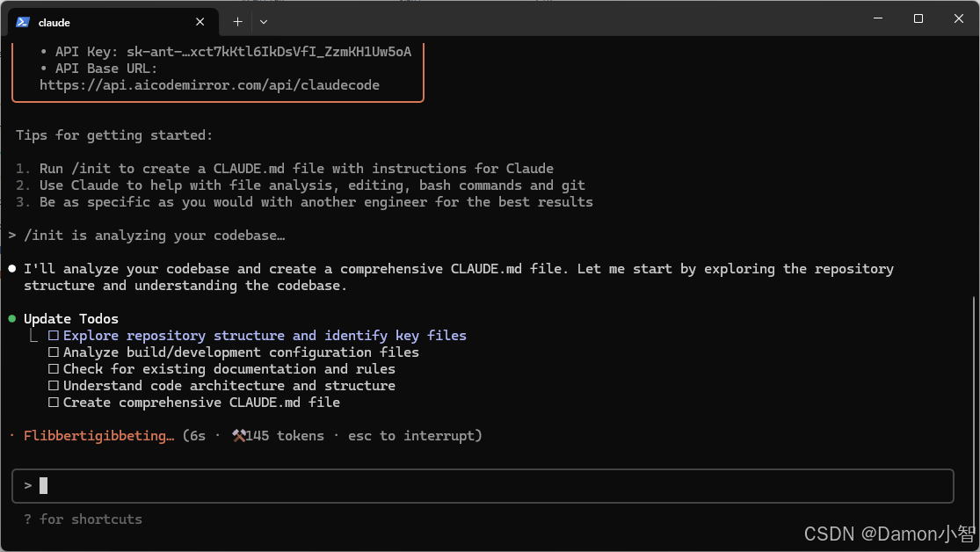The image size is (980, 552).
Task: Close the terminal window
Action: [958, 18]
